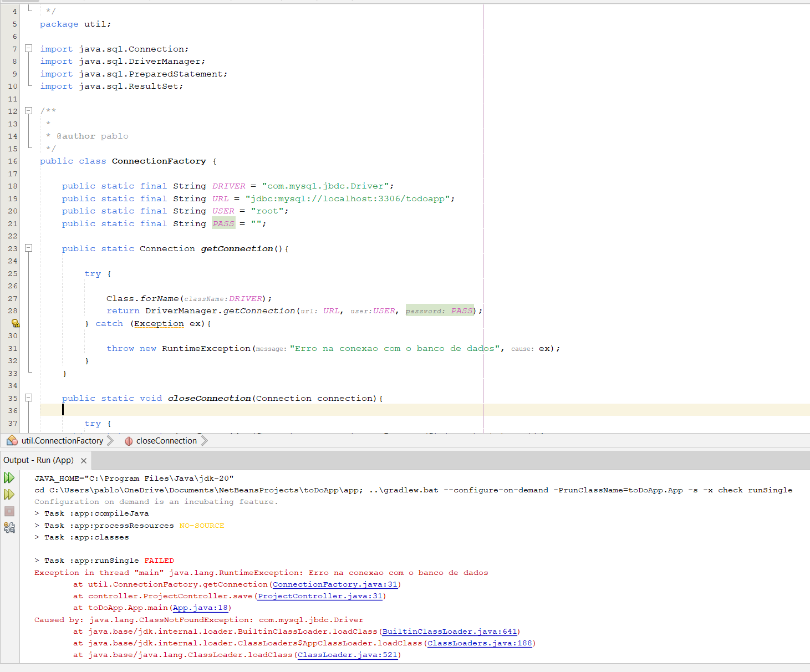The image size is (810, 672).
Task: Click the Stop square icon in Output sidebar
Action: pyautogui.click(x=9, y=511)
